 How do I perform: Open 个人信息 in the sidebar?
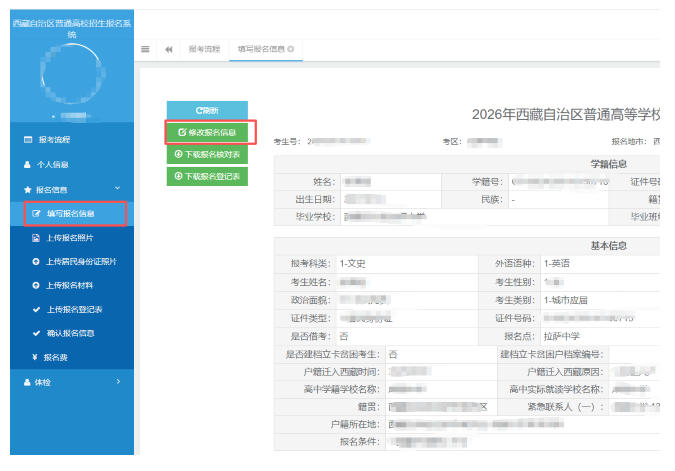72,164
